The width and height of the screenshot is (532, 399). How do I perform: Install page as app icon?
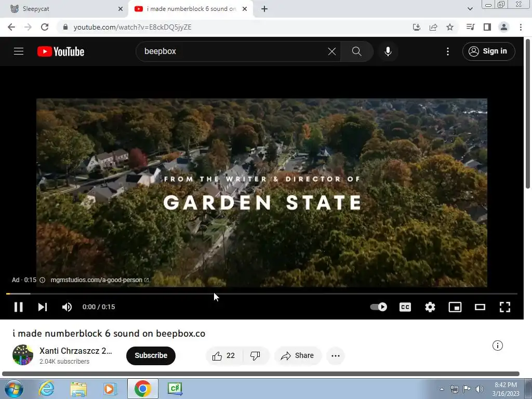click(417, 27)
